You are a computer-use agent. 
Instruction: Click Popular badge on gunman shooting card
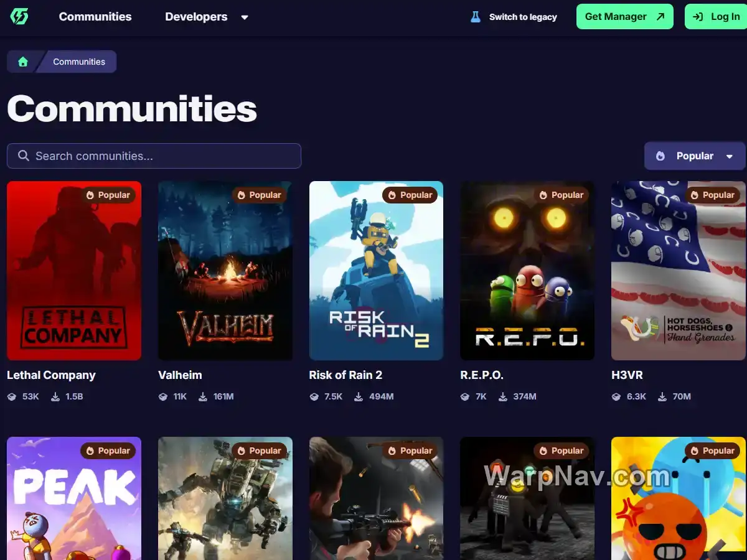pos(410,450)
